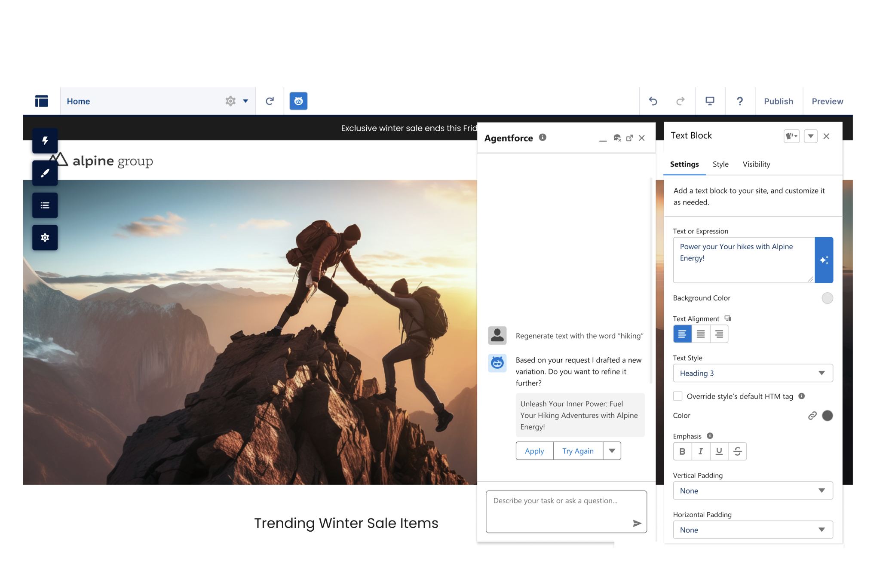Enable Override style's default HTML tag checkbox
Viewport: 889px width, 588px height.
[678, 396]
